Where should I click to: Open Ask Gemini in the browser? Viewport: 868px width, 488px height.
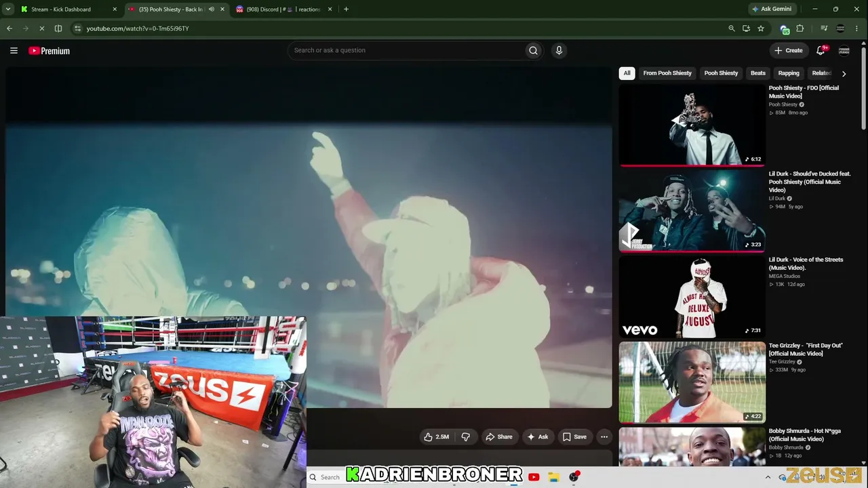tap(772, 9)
